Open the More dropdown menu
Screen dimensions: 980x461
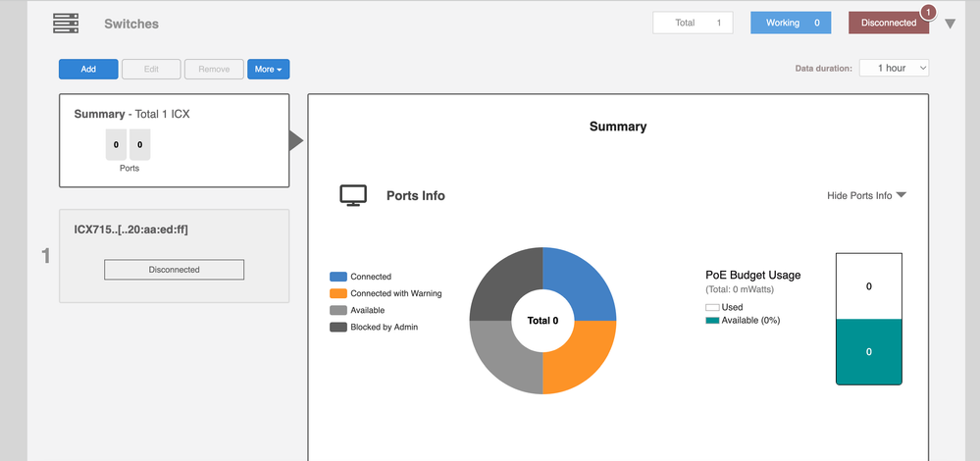(x=268, y=70)
